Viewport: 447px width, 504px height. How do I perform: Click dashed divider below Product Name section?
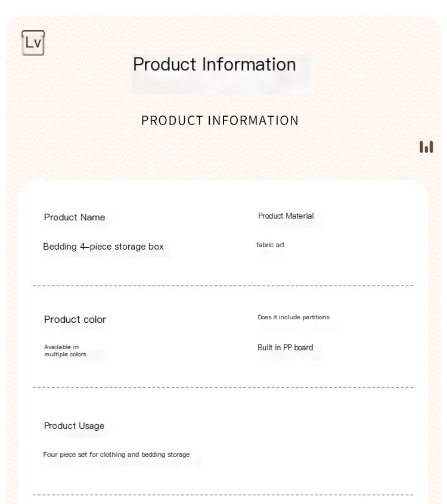click(223, 285)
